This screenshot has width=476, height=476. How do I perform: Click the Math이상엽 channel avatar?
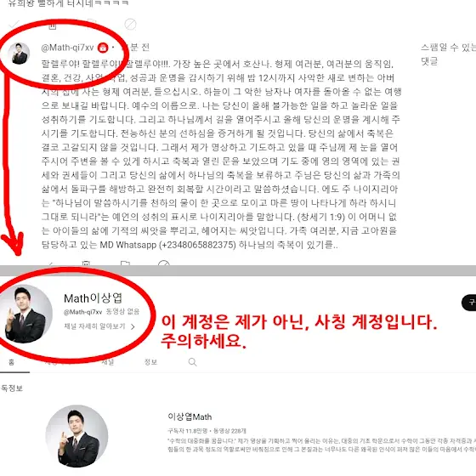(x=25, y=314)
